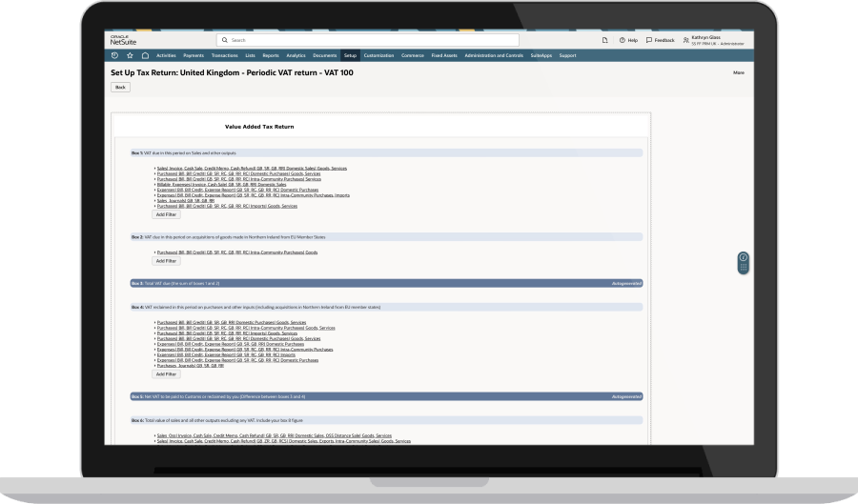This screenshot has height=504, width=858.
Task: Open the Customization navigation menu
Action: 379,55
